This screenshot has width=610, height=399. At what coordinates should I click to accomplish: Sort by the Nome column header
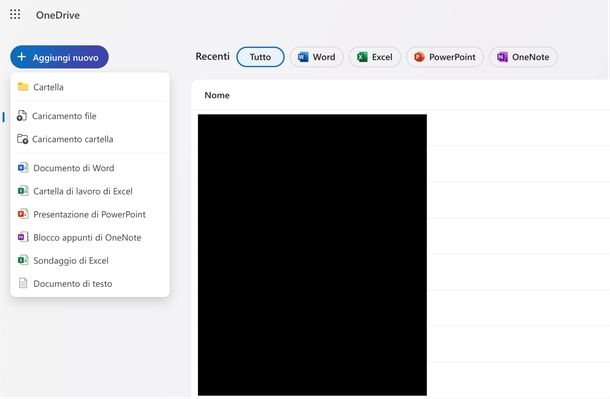pos(217,95)
